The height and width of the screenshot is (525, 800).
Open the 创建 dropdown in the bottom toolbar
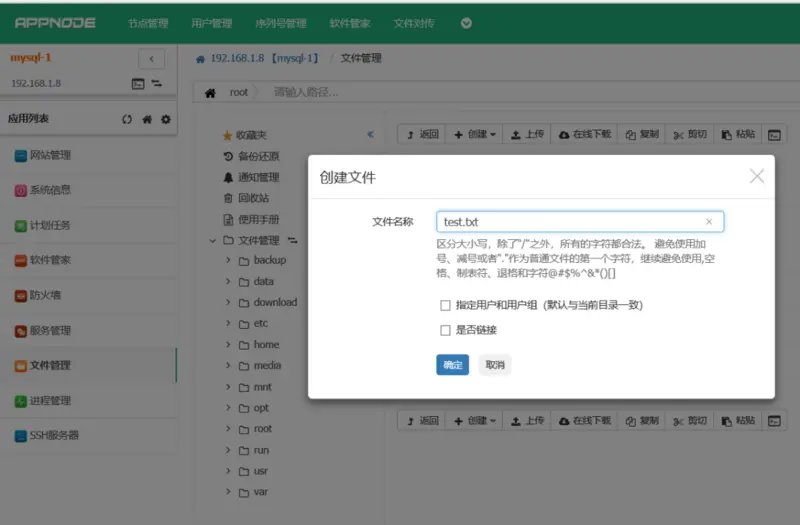tap(474, 421)
